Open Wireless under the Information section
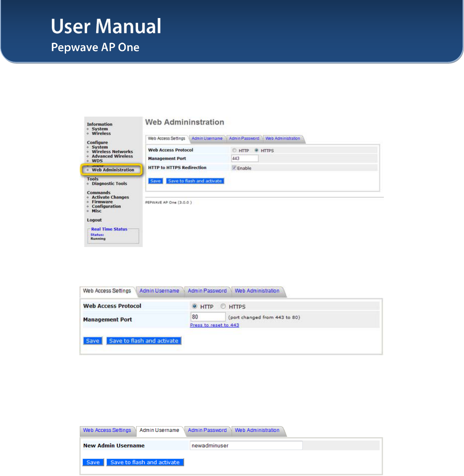 (x=101, y=133)
